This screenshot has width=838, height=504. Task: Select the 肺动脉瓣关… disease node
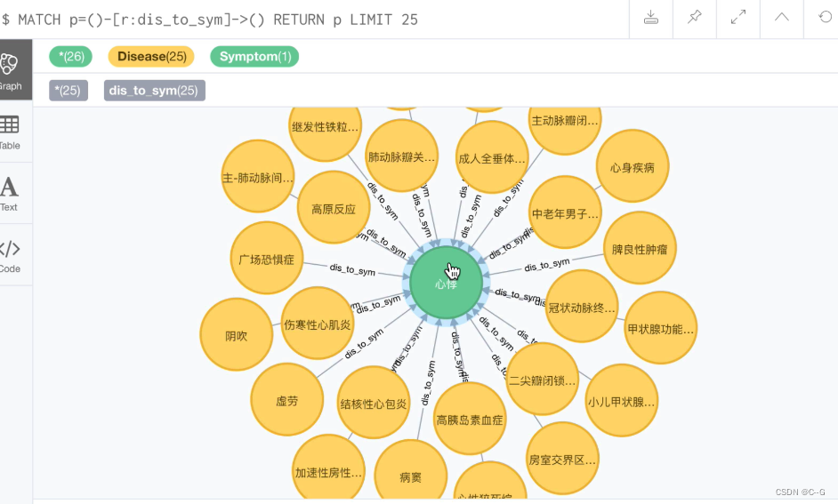coord(402,156)
